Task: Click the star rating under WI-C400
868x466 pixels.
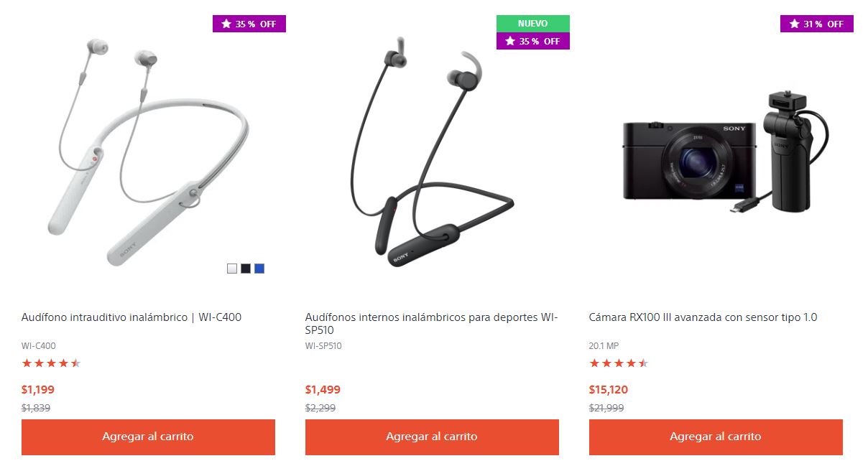Action: click(51, 363)
